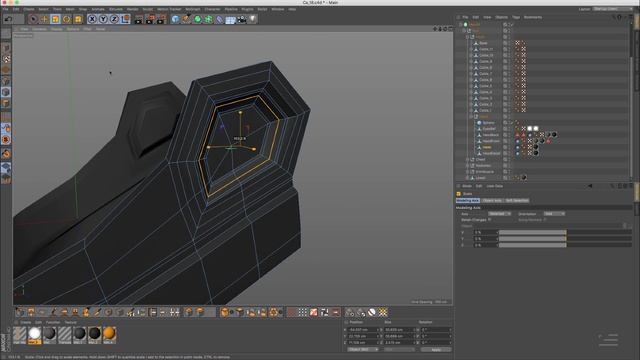The height and width of the screenshot is (360, 640).
Task: Click the Floor environment icon
Action: click(231, 19)
